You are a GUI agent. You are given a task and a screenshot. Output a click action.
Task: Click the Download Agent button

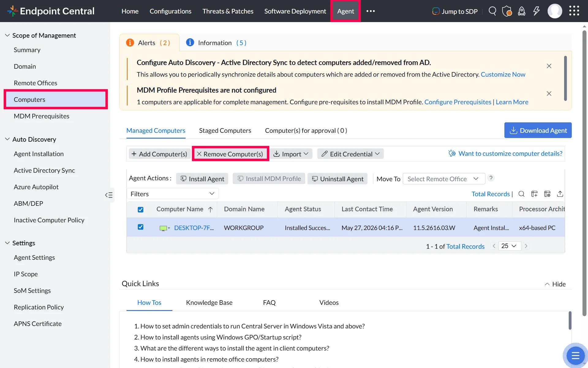tap(538, 130)
